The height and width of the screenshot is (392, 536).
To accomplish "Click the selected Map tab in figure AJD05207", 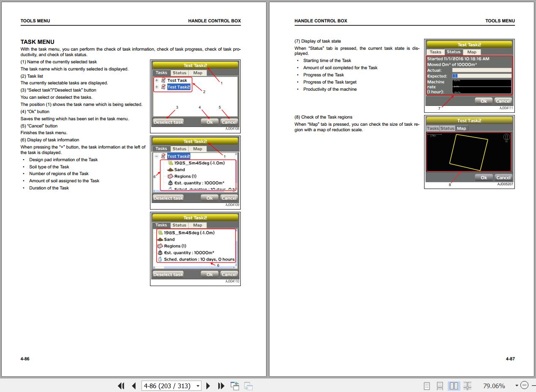I will click(x=461, y=128).
